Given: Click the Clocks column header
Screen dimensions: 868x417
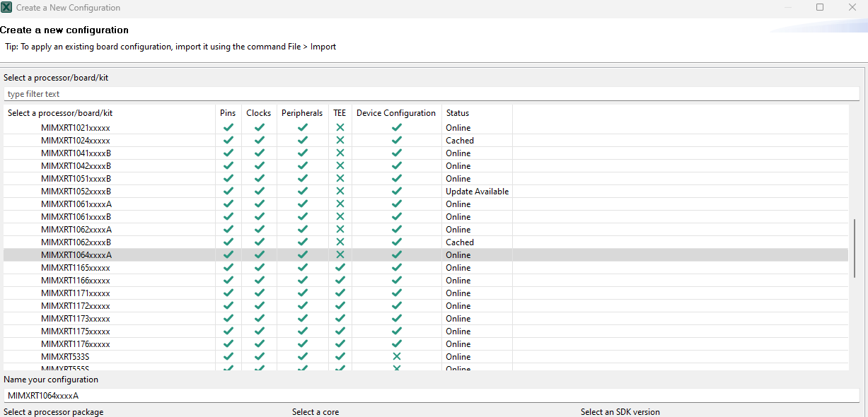Looking at the screenshot, I should tap(258, 113).
